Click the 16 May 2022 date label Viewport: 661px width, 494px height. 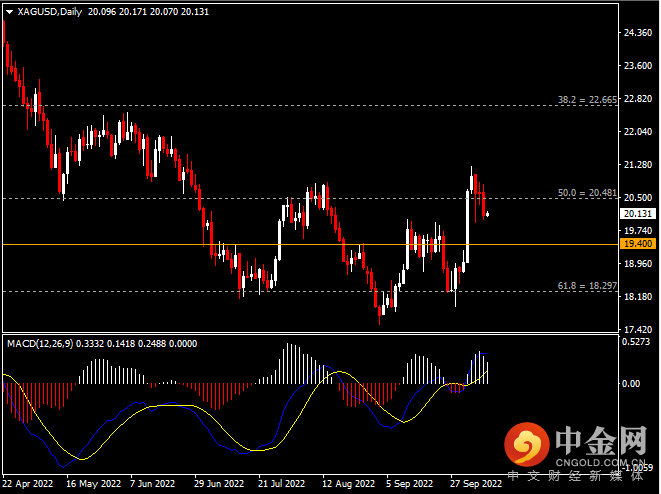[93, 483]
